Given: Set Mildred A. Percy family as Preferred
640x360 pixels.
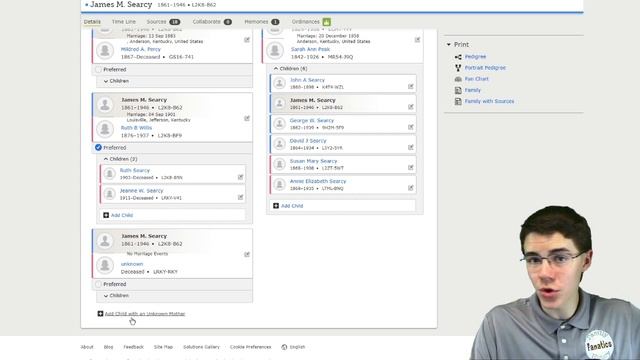Looking at the screenshot, I should 98,69.
